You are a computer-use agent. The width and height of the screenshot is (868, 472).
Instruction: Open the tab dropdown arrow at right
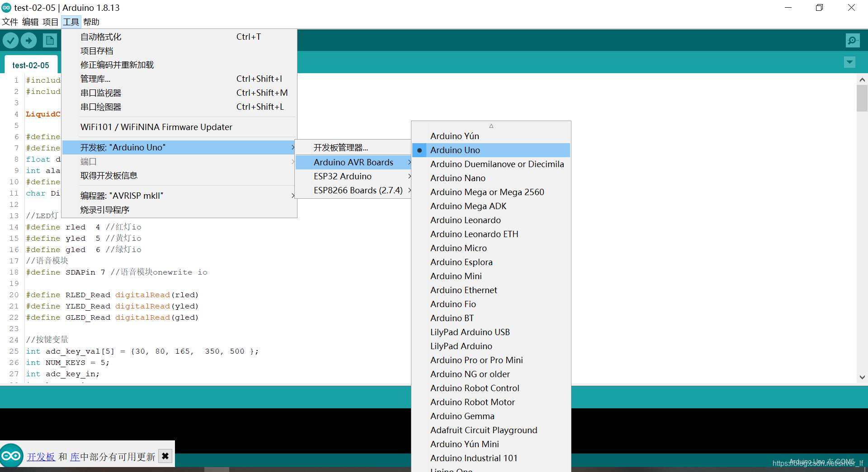[x=850, y=62]
